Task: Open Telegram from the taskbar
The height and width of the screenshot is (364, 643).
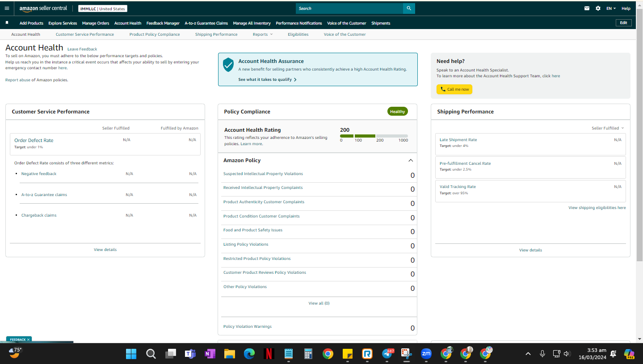Action: tap(387, 354)
